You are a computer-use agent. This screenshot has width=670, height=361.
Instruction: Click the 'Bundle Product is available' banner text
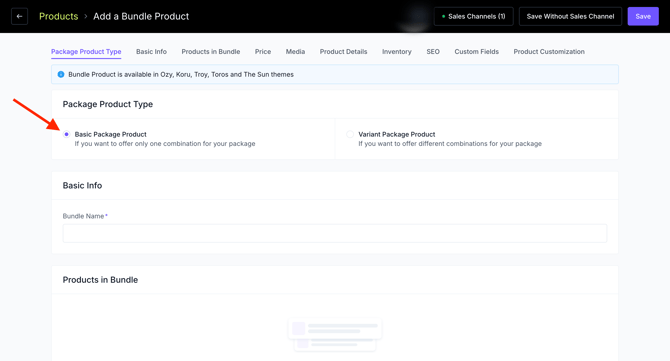(x=181, y=74)
